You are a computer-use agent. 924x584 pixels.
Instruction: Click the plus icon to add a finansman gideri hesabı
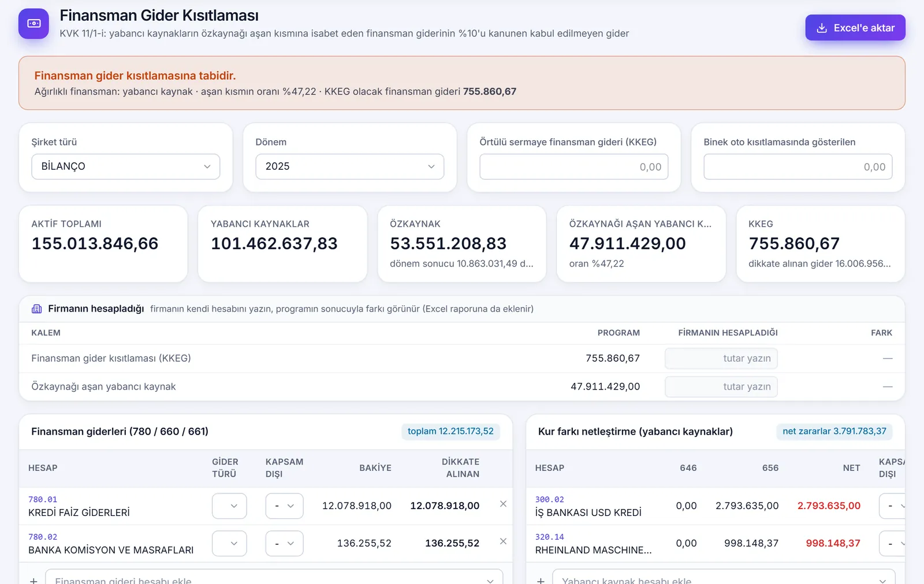(33, 580)
